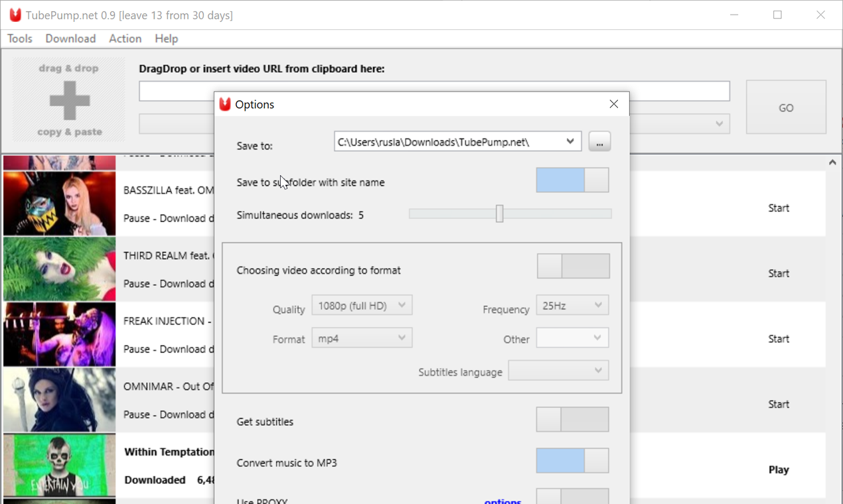Open dropdown arrow below URL field
This screenshot has width=843, height=504.
[x=720, y=124]
